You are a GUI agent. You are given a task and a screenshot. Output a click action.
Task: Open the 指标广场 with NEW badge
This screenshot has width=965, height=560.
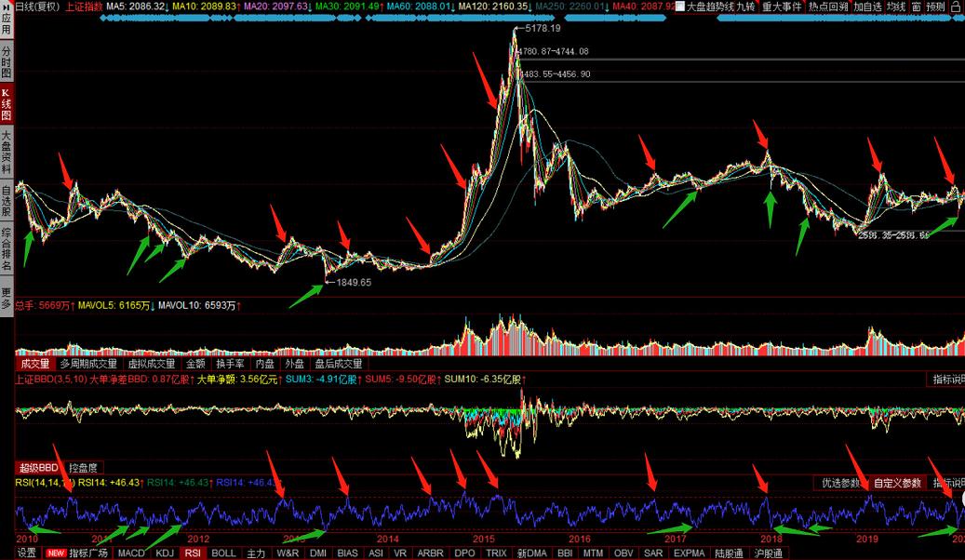click(x=77, y=553)
